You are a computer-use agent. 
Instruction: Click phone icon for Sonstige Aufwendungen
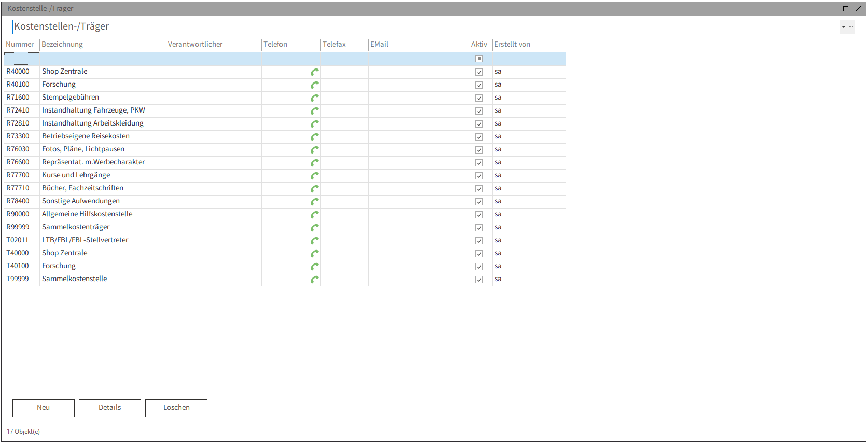coord(315,202)
